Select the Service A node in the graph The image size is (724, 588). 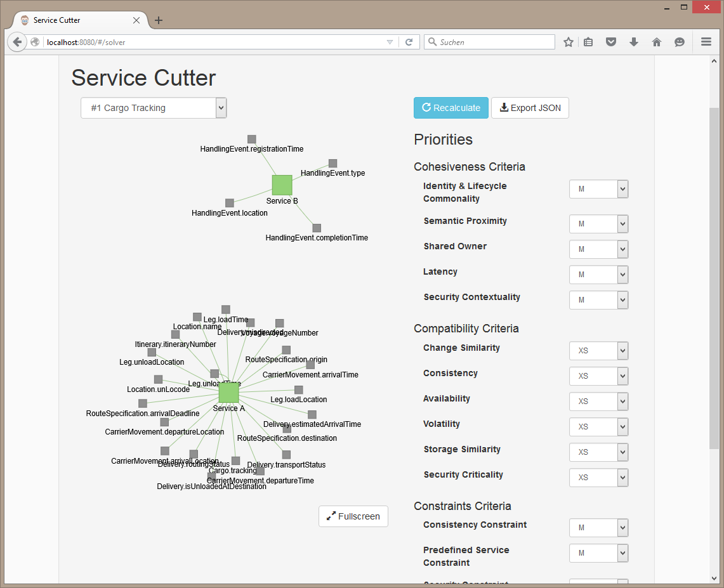tap(228, 393)
